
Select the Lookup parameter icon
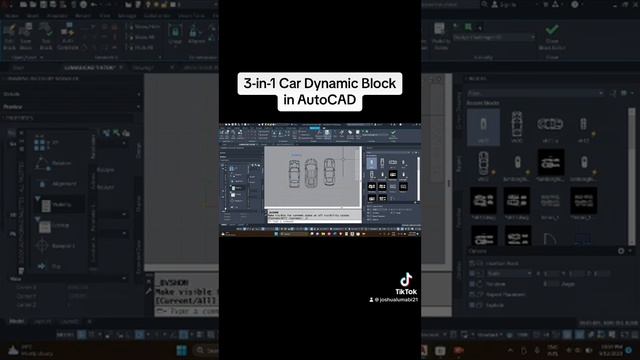pos(44,226)
